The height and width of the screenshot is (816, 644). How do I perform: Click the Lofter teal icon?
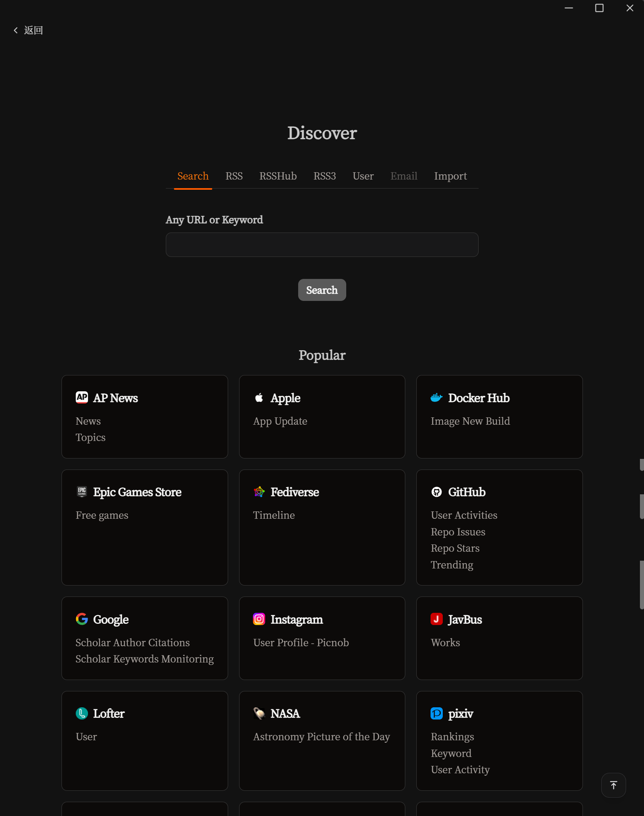coord(82,713)
